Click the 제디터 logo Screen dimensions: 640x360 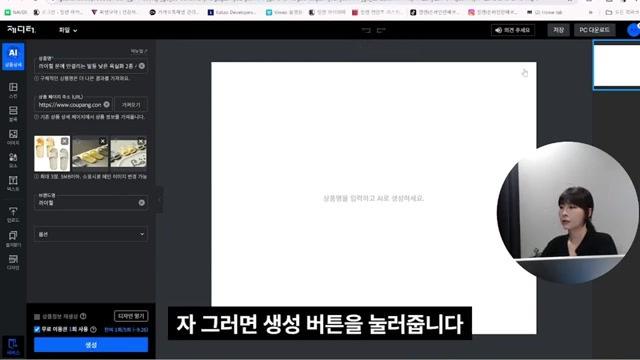coord(22,29)
